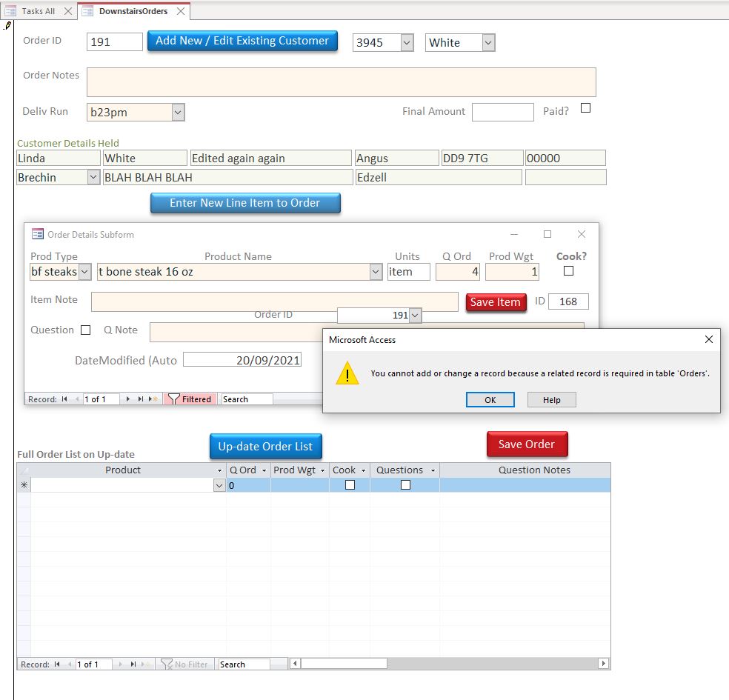This screenshot has width=729, height=700.
Task: Click Add New / Edit Existing Customer
Action: coord(242,41)
